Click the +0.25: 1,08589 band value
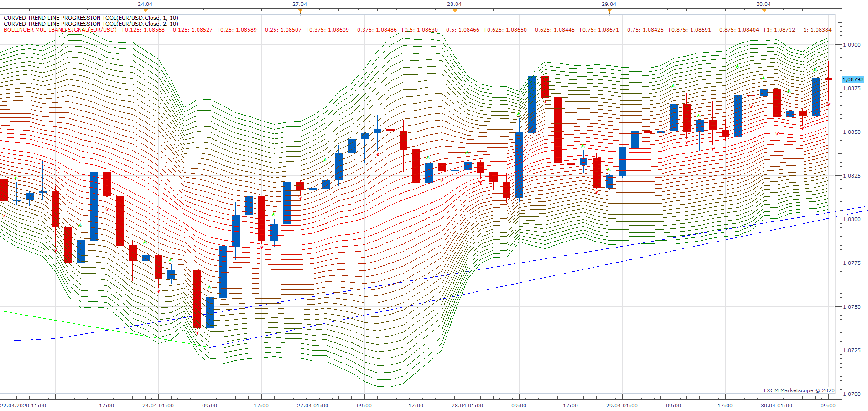The height and width of the screenshot is (411, 868). point(236,30)
